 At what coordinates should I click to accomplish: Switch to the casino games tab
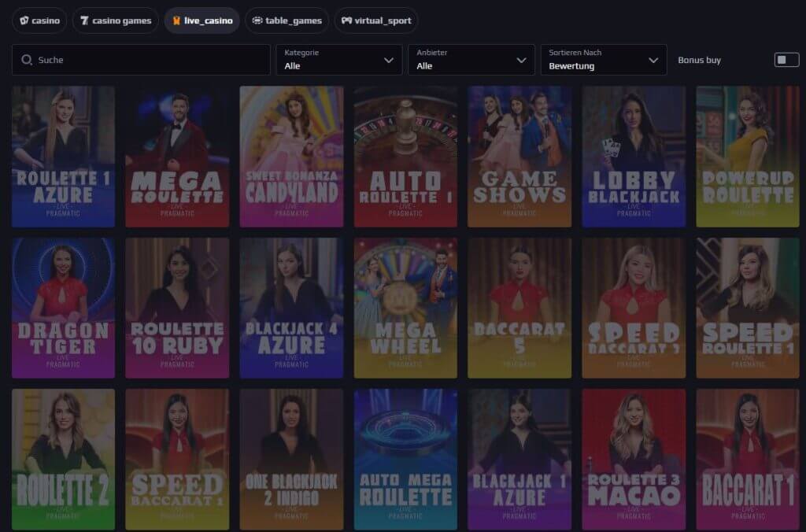116,20
